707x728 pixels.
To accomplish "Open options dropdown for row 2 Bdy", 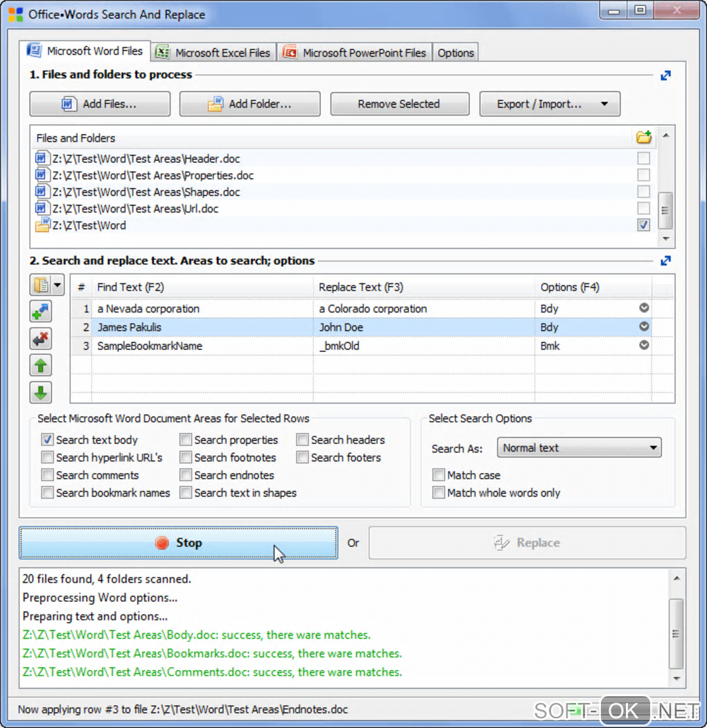I will pyautogui.click(x=644, y=326).
